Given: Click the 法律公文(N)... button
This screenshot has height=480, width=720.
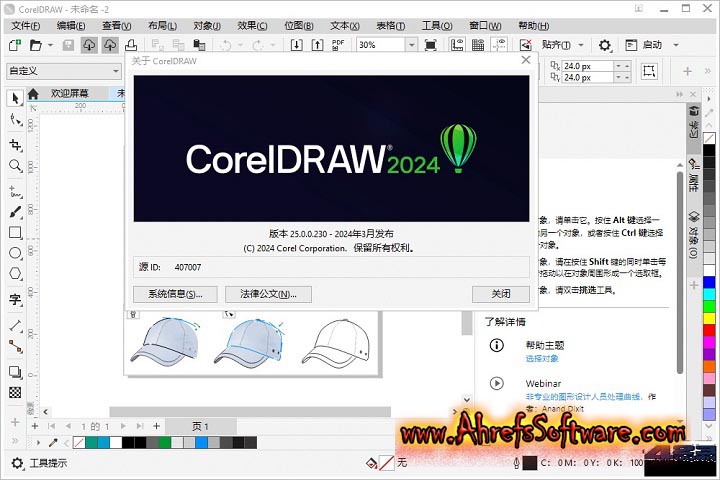Looking at the screenshot, I should (x=268, y=294).
